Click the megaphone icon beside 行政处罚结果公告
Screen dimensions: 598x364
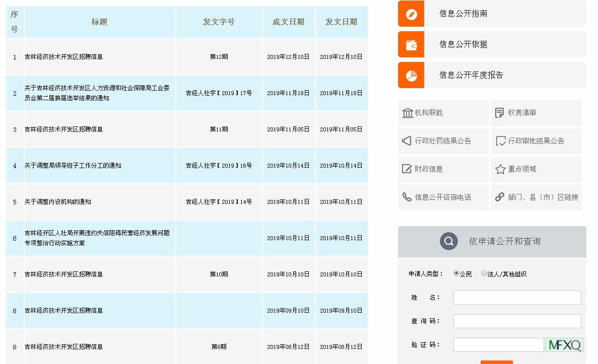407,140
